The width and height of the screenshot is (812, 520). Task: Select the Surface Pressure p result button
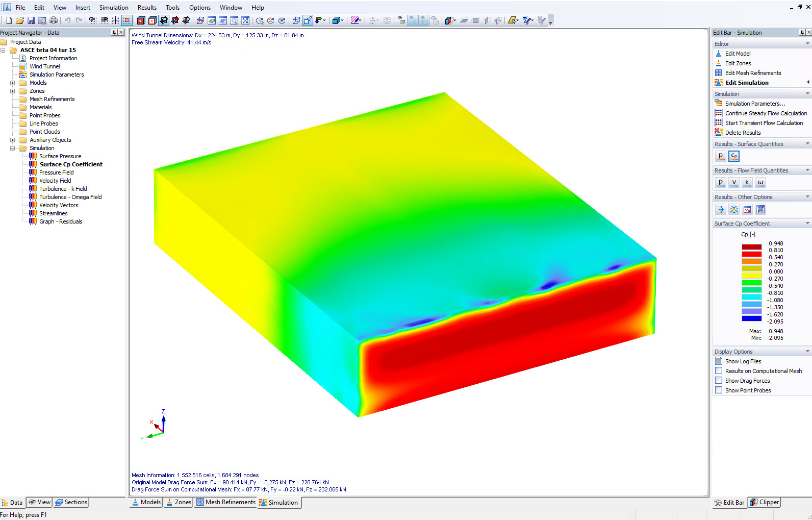pyautogui.click(x=720, y=156)
